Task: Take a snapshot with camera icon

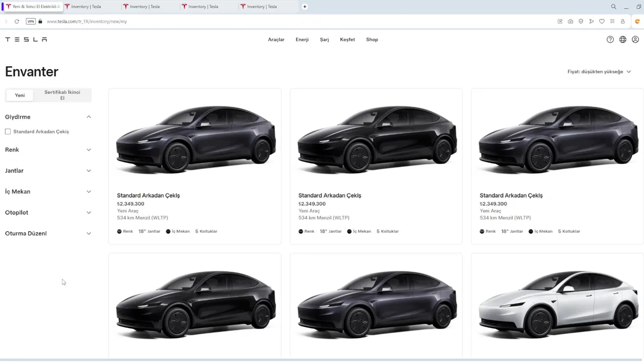Action: tap(571, 21)
